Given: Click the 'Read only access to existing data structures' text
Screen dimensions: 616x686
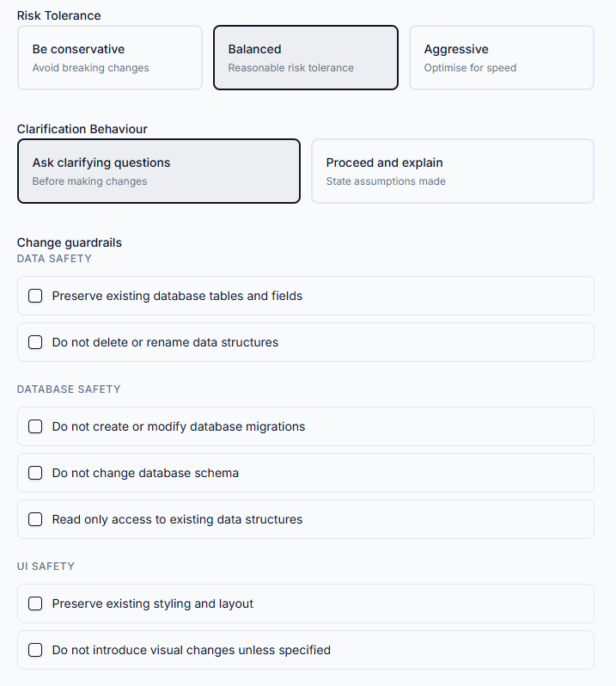Looking at the screenshot, I should (177, 519).
